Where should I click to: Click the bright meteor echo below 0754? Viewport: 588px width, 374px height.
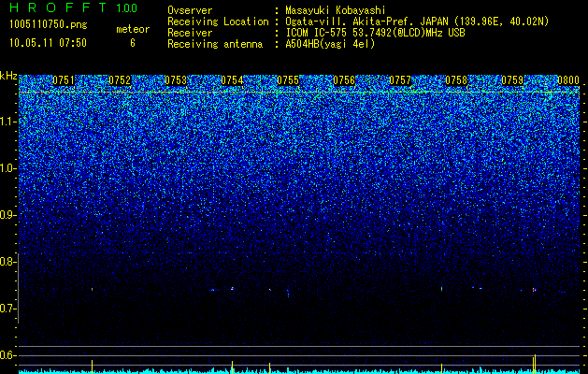[x=232, y=289]
